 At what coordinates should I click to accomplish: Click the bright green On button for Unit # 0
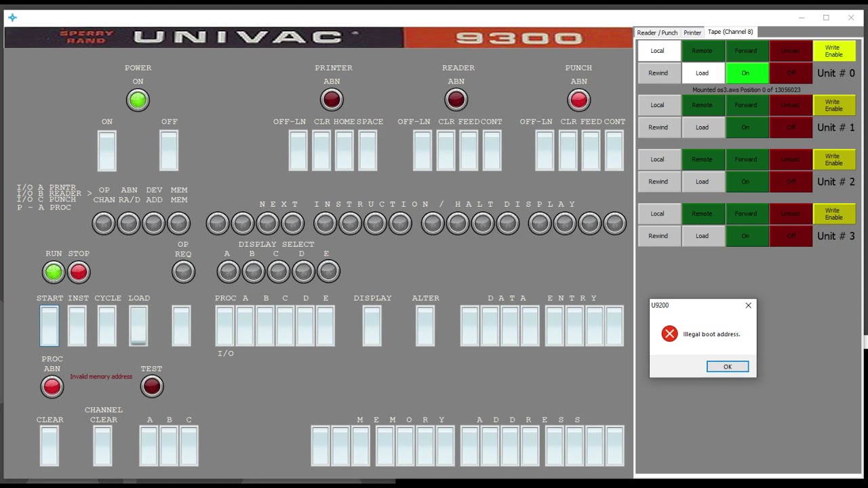click(746, 73)
